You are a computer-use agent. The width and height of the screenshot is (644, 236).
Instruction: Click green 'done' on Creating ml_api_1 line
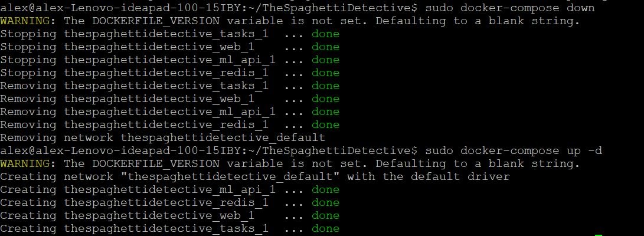(325, 189)
